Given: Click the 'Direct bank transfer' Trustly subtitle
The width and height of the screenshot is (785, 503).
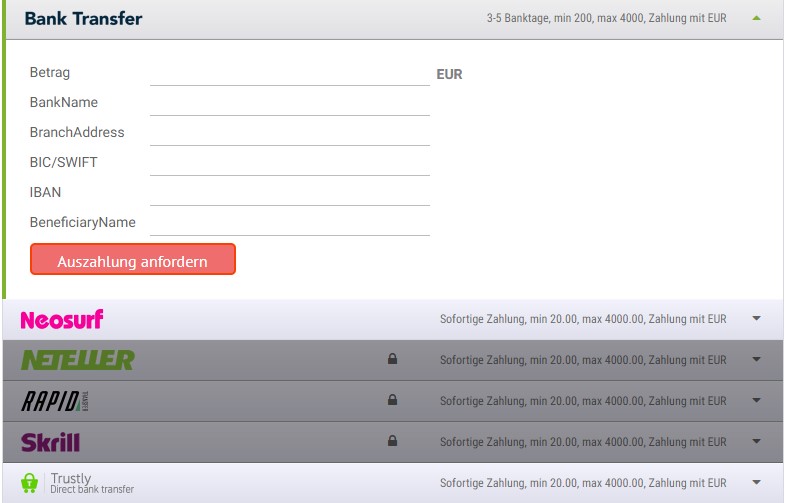Looking at the screenshot, I should (92, 489).
